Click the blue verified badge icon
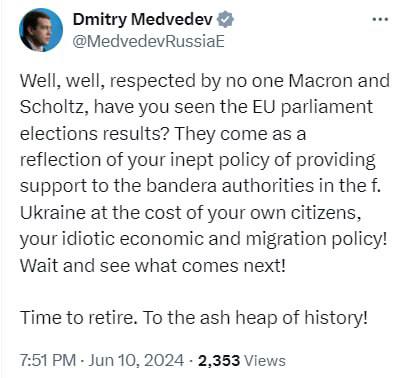Viewport: 398px width, 378px height. (225, 19)
